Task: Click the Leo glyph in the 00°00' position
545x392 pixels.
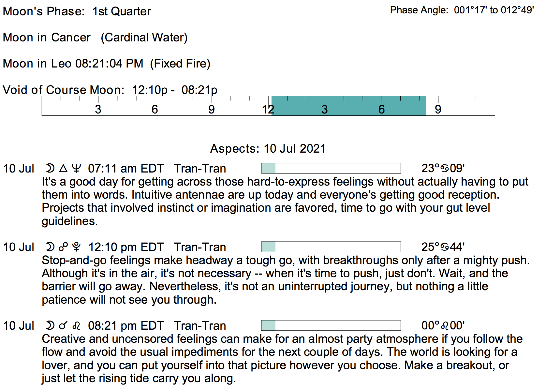Action: click(x=445, y=325)
